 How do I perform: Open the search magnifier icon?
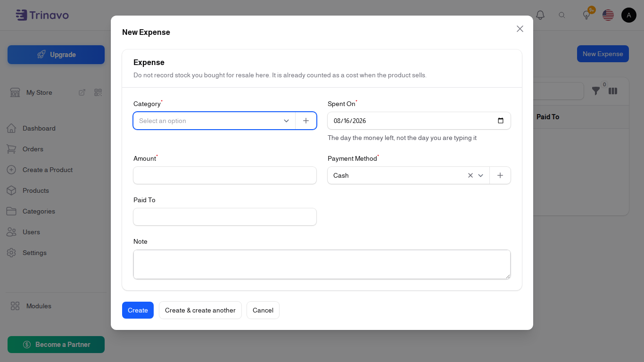pyautogui.click(x=562, y=15)
